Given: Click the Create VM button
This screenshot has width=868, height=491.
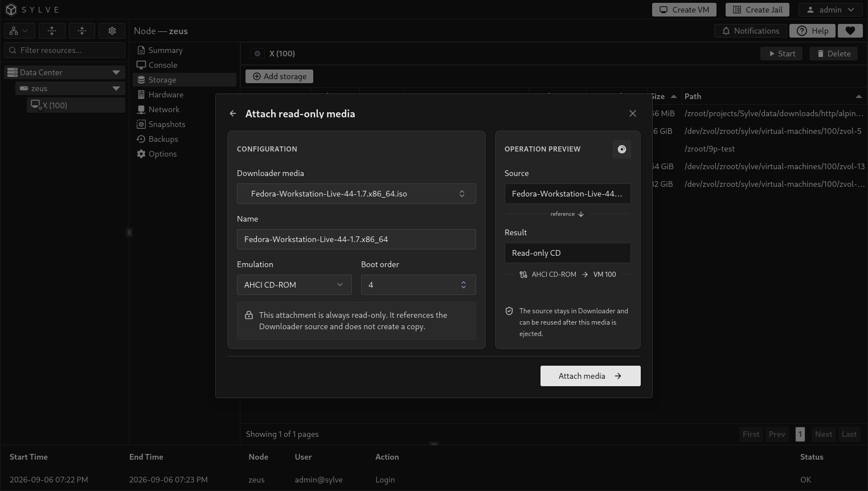Looking at the screenshot, I should click(684, 10).
